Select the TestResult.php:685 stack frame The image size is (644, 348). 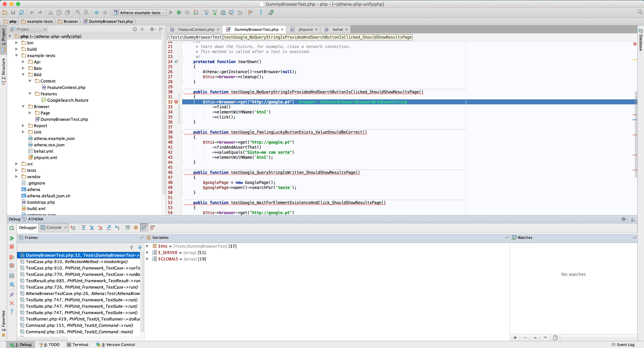click(x=80, y=281)
